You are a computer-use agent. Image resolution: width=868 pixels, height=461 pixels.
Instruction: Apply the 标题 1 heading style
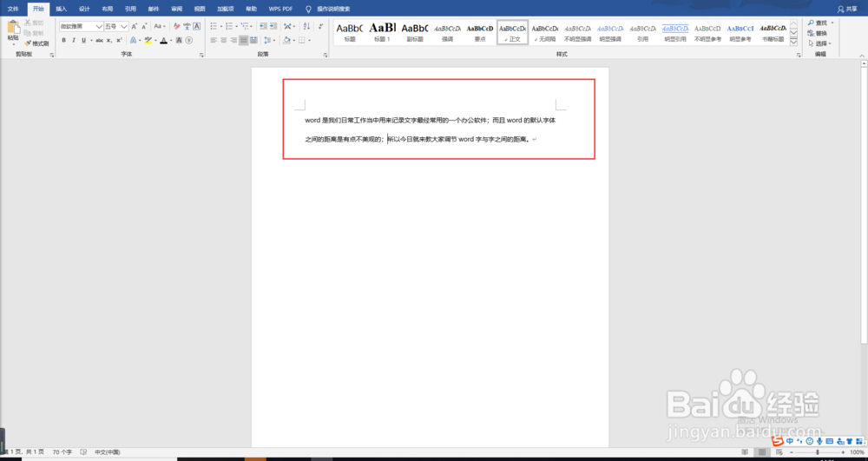[x=383, y=32]
